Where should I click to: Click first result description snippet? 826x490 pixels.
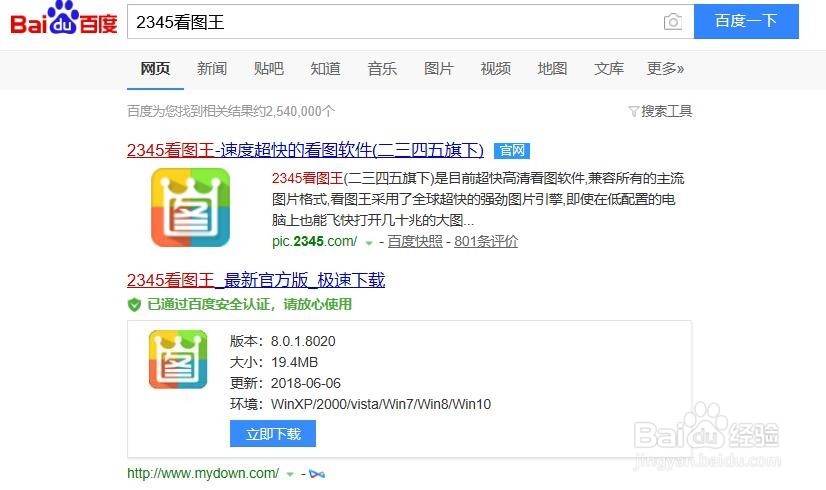pyautogui.click(x=478, y=199)
